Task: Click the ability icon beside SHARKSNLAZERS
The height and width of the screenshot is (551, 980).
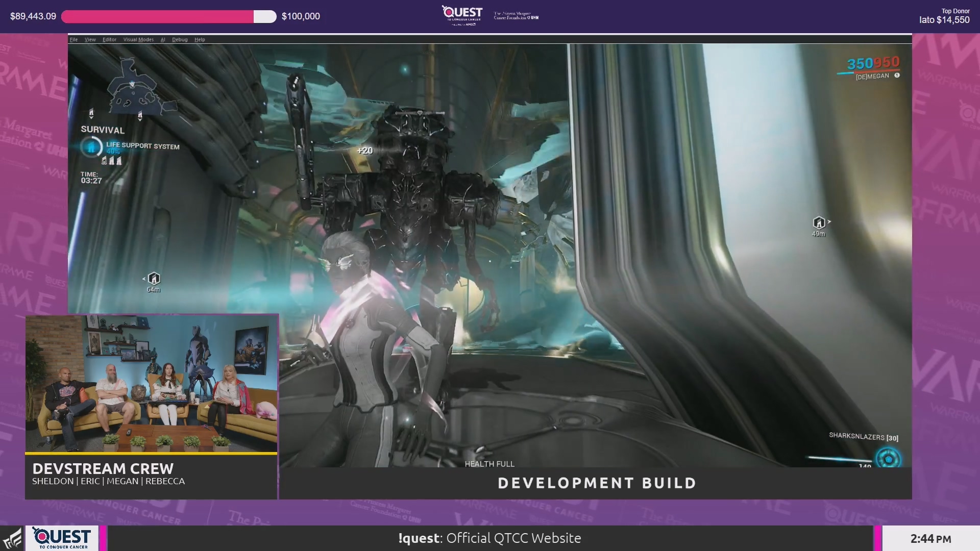Action: [x=888, y=458]
